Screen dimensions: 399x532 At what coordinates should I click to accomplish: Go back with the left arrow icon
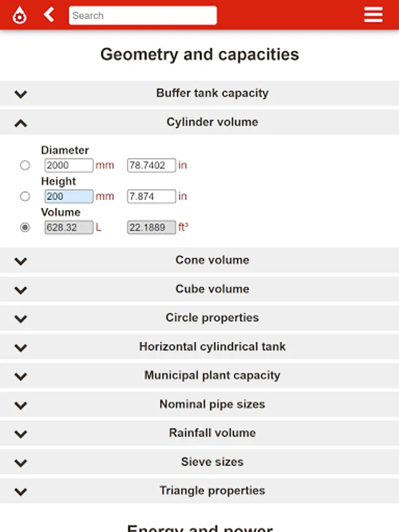[50, 15]
